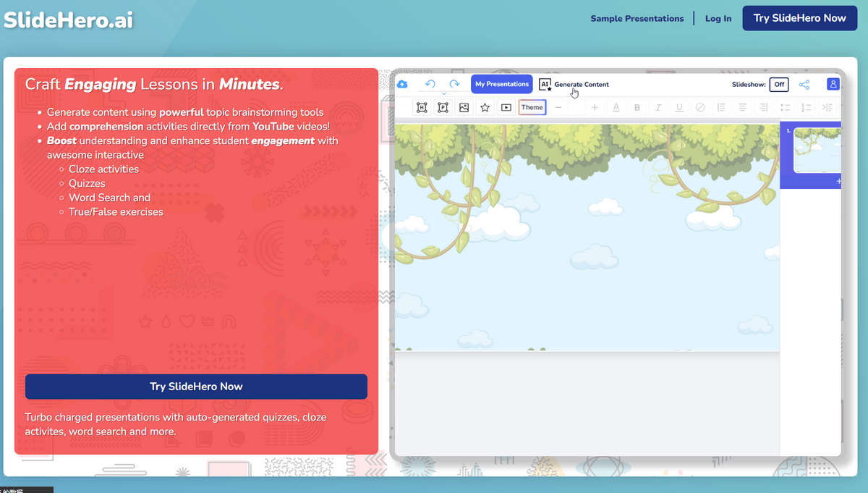Insert a video element

[506, 107]
